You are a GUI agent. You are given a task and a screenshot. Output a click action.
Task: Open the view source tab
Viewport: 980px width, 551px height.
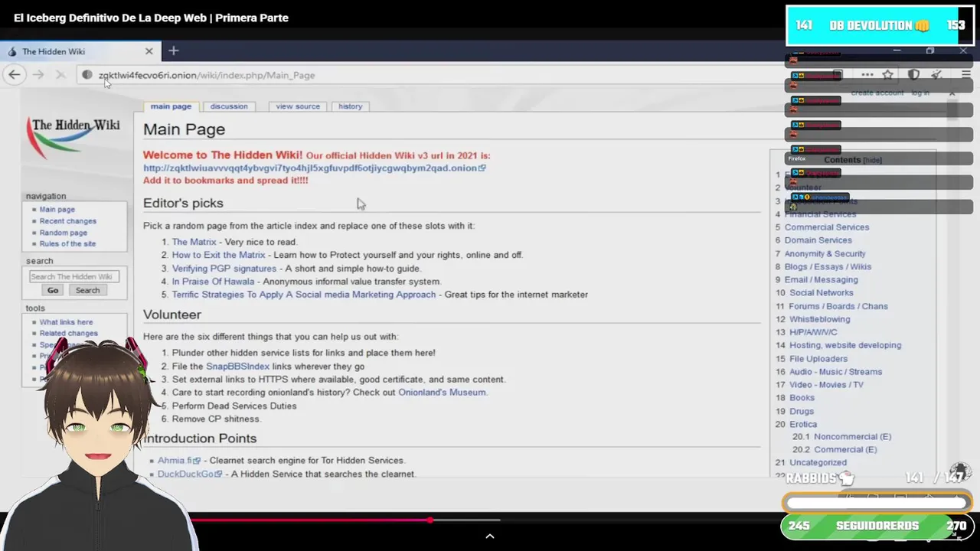tap(298, 106)
